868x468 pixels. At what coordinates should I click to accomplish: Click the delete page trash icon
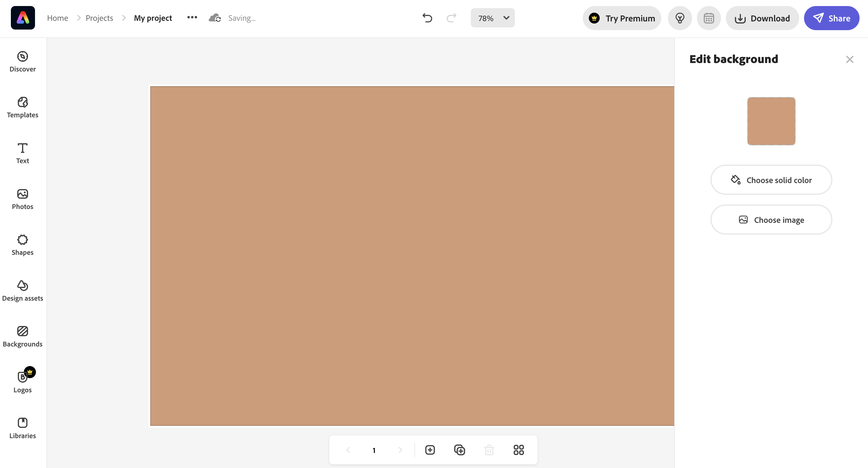click(x=489, y=450)
